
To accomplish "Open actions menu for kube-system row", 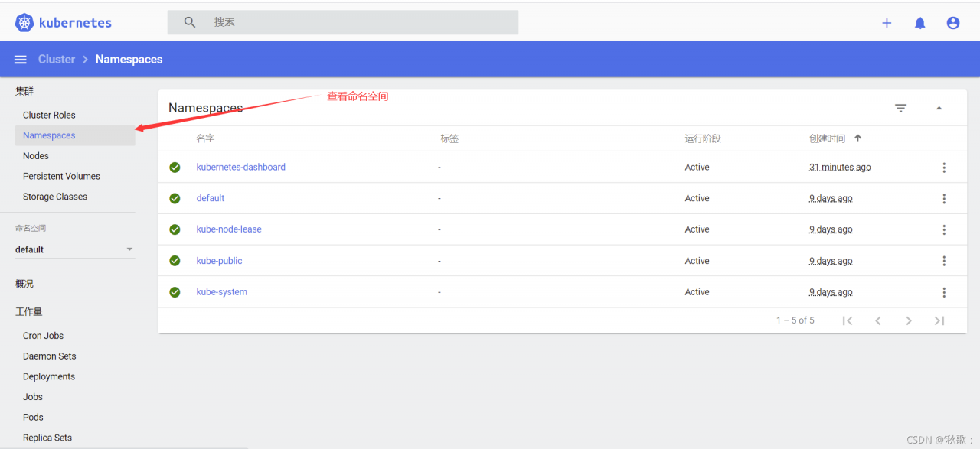I will pos(944,292).
